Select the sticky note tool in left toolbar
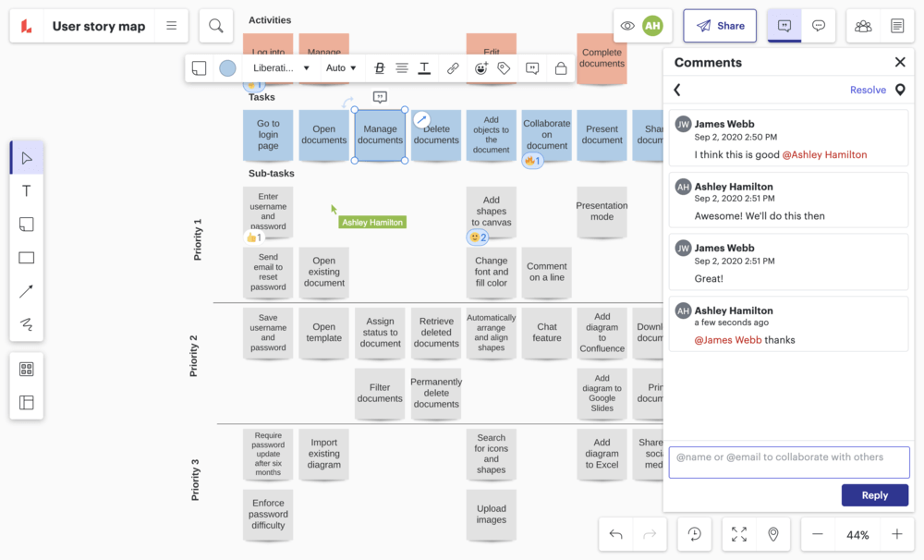924x560 pixels. tap(26, 225)
